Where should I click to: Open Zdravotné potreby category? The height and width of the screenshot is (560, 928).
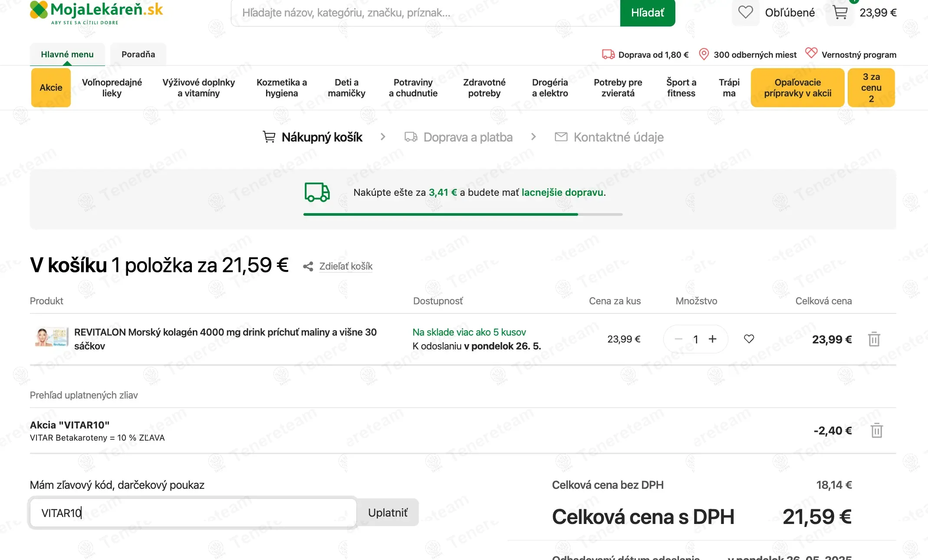pyautogui.click(x=484, y=88)
